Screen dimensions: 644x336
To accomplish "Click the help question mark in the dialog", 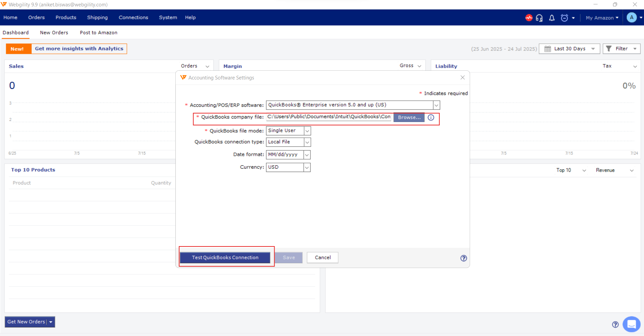I will coord(464,258).
